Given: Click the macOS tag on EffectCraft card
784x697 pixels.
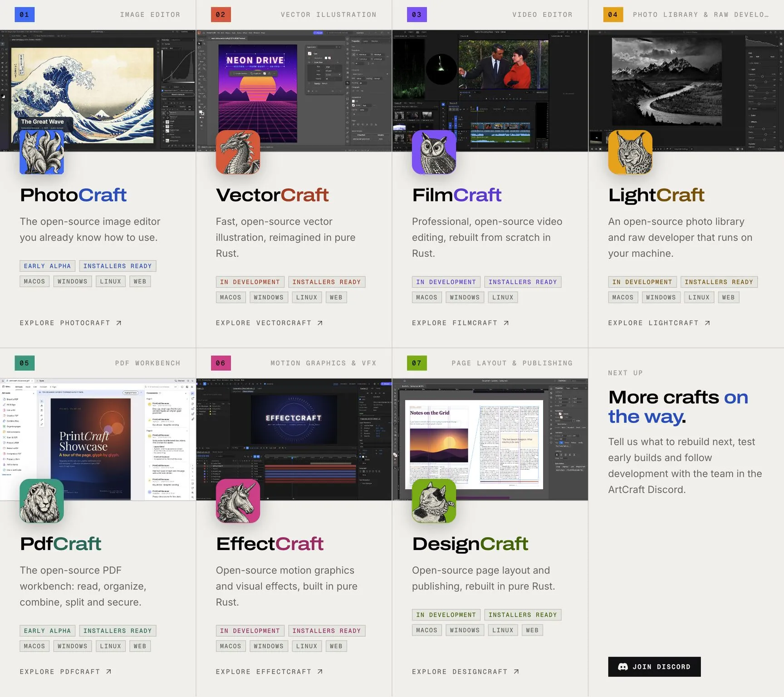Looking at the screenshot, I should (x=230, y=646).
